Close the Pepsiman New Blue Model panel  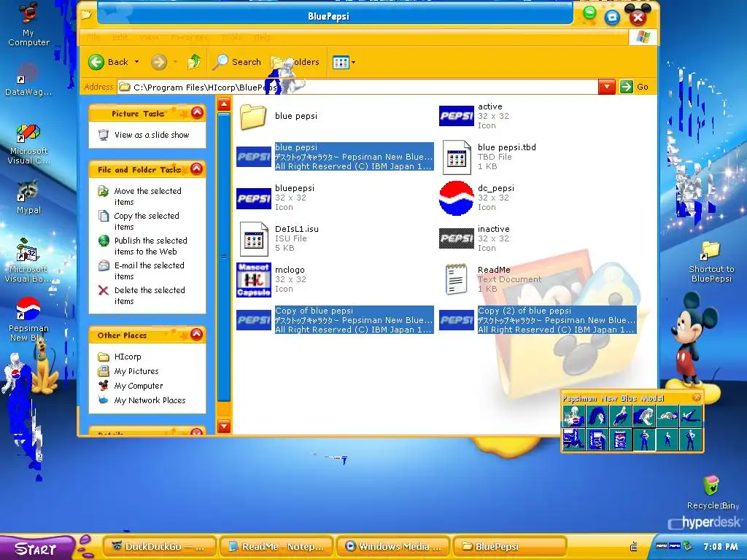coord(697,397)
